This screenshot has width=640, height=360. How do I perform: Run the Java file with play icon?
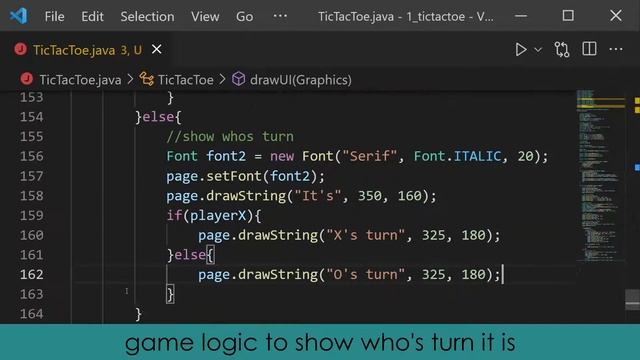coord(520,50)
